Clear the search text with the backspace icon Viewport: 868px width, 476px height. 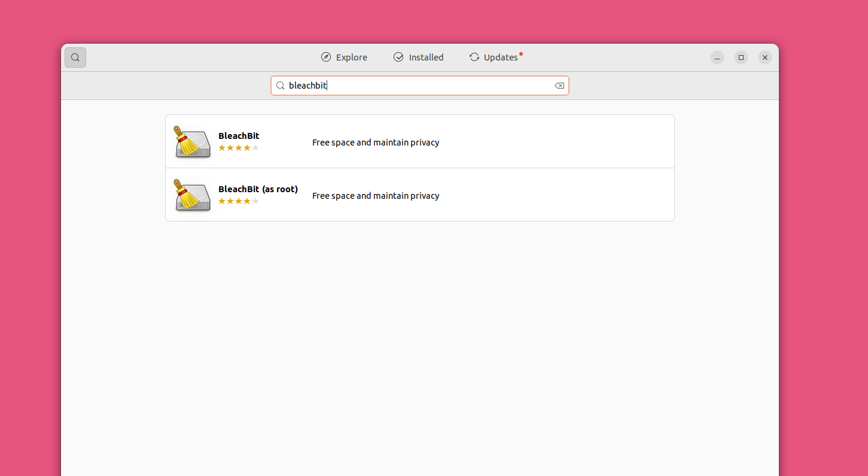[x=559, y=86]
